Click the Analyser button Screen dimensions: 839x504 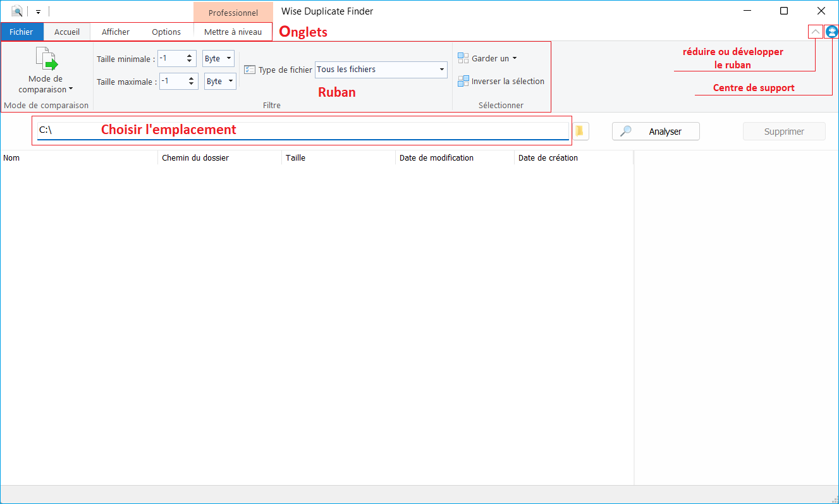tap(656, 131)
